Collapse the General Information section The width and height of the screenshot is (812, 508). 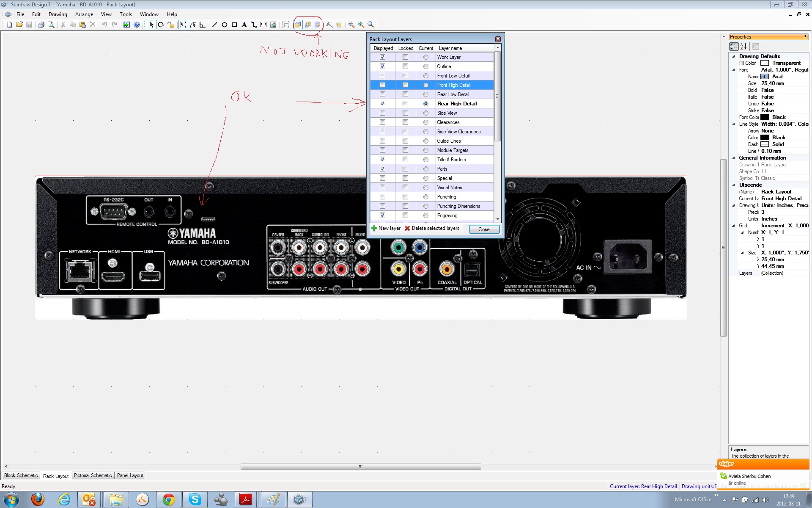[733, 158]
